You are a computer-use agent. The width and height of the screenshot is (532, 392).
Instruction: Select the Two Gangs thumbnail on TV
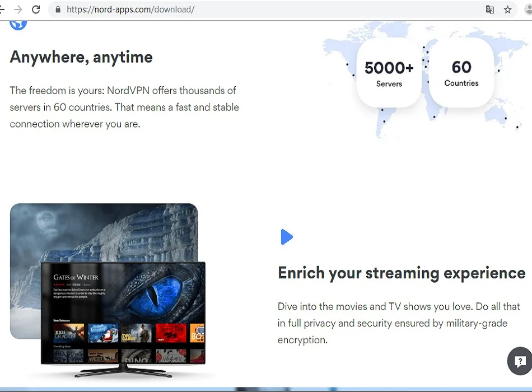[137, 333]
